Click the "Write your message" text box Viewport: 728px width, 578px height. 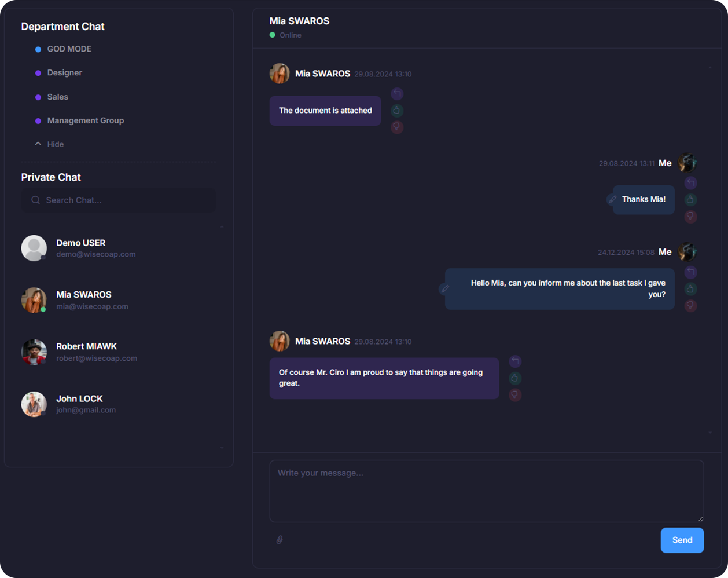coord(486,491)
